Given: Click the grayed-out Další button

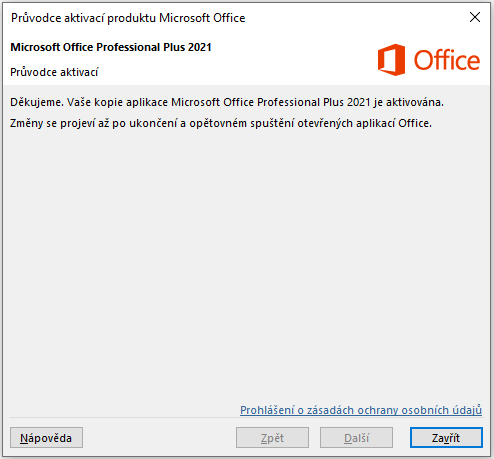Looking at the screenshot, I should click(356, 438).
